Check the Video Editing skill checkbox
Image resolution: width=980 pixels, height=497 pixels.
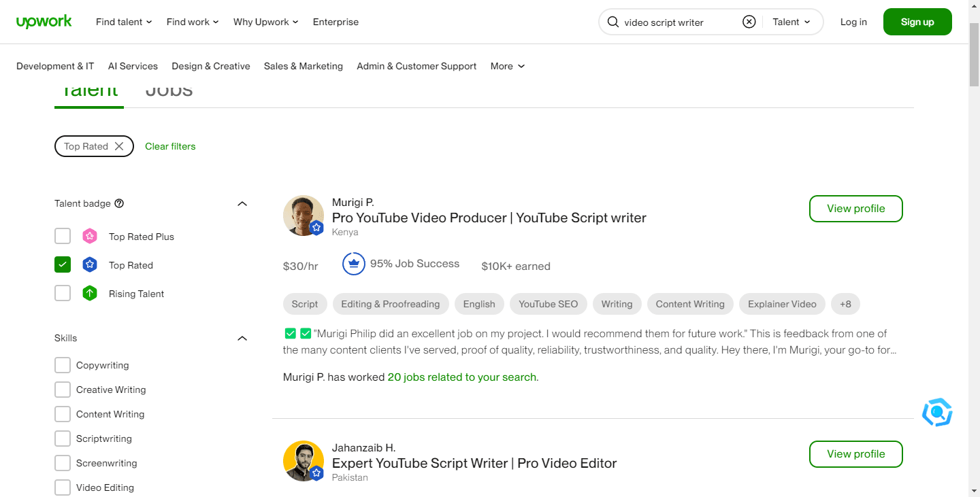[63, 487]
